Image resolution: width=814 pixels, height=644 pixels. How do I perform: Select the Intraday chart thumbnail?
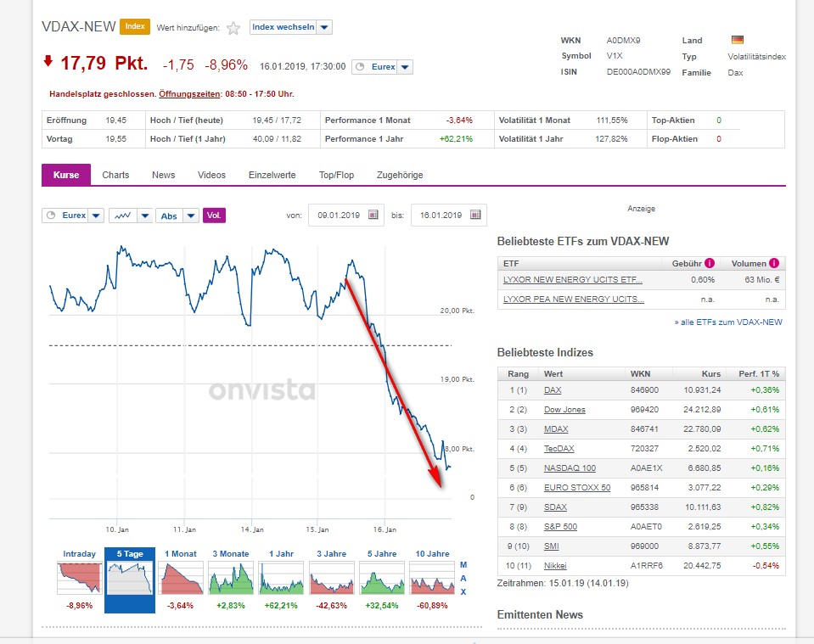pyautogui.click(x=79, y=576)
